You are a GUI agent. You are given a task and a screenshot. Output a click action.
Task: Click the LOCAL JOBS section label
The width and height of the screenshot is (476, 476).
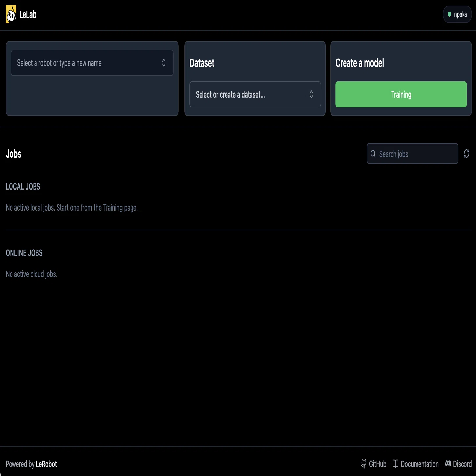(23, 187)
